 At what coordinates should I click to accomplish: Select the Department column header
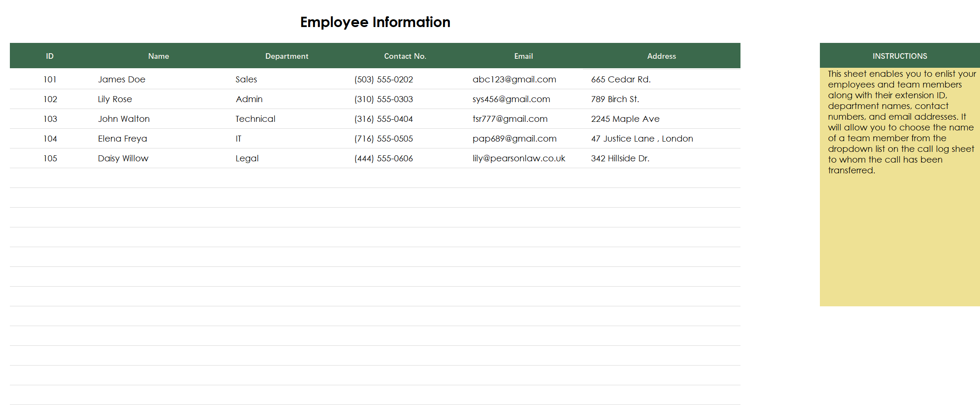(287, 56)
